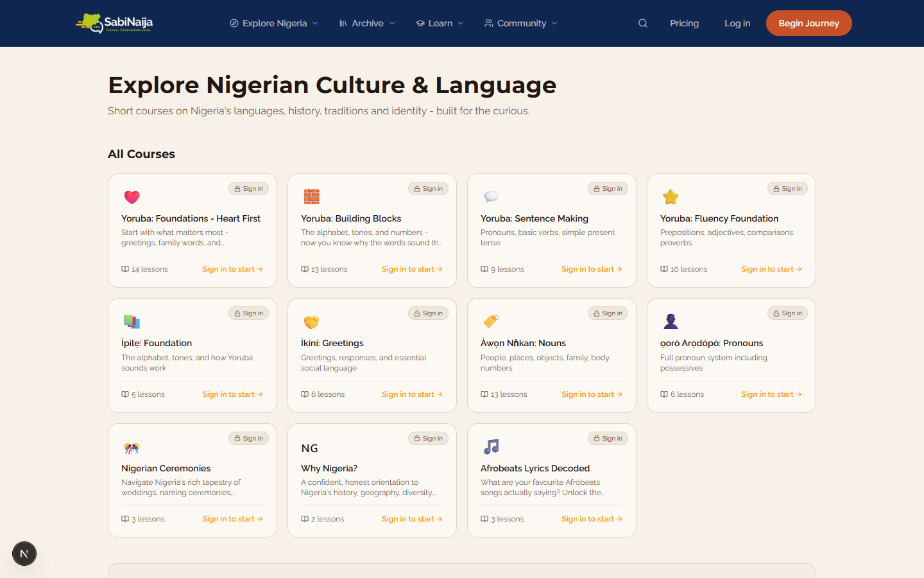Image resolution: width=924 pixels, height=578 pixels.
Task: Click the books icon on Ìpìlẹ̀ Foundation
Action: (132, 321)
